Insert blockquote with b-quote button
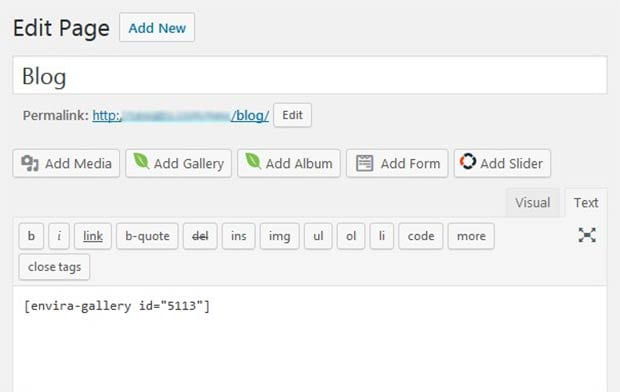Screen dimensions: 620x392 (147, 236)
